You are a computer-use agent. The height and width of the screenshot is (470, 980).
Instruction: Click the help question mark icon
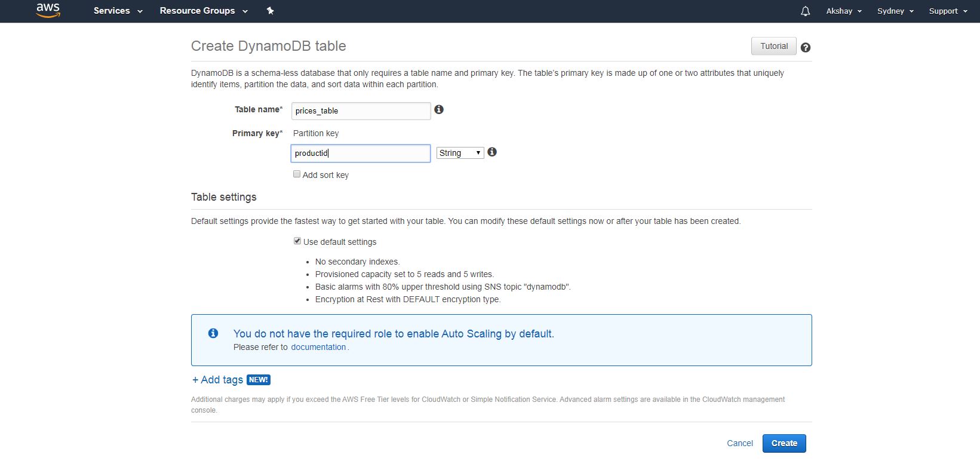tap(806, 47)
